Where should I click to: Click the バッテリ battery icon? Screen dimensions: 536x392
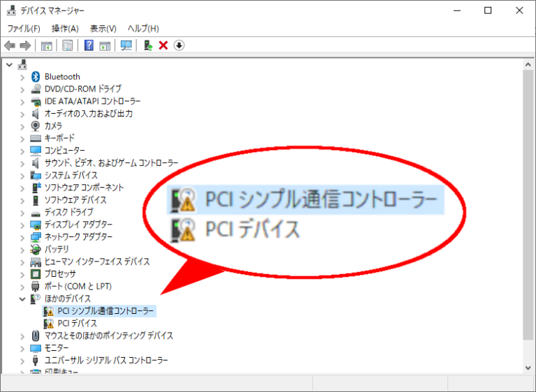coord(36,249)
